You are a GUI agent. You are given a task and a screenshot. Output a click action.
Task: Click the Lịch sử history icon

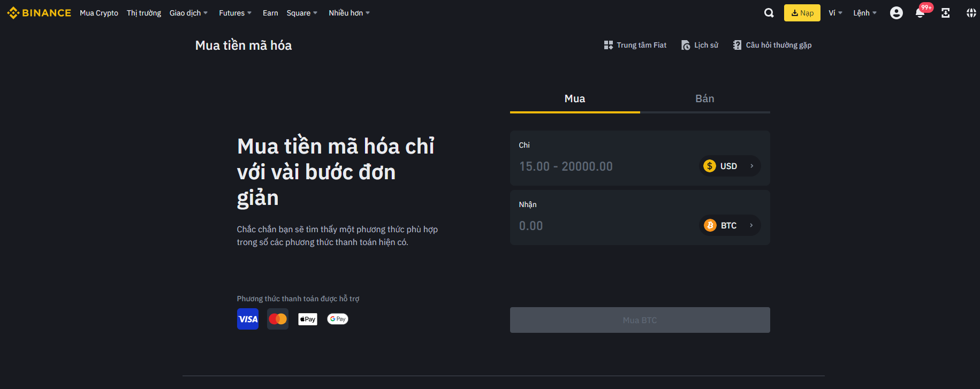tap(686, 45)
